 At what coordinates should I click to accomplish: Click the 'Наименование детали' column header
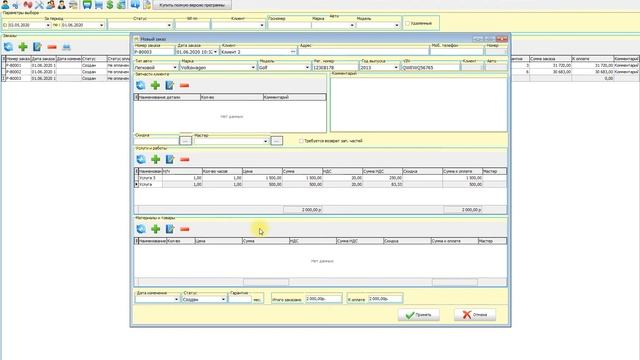pos(169,97)
